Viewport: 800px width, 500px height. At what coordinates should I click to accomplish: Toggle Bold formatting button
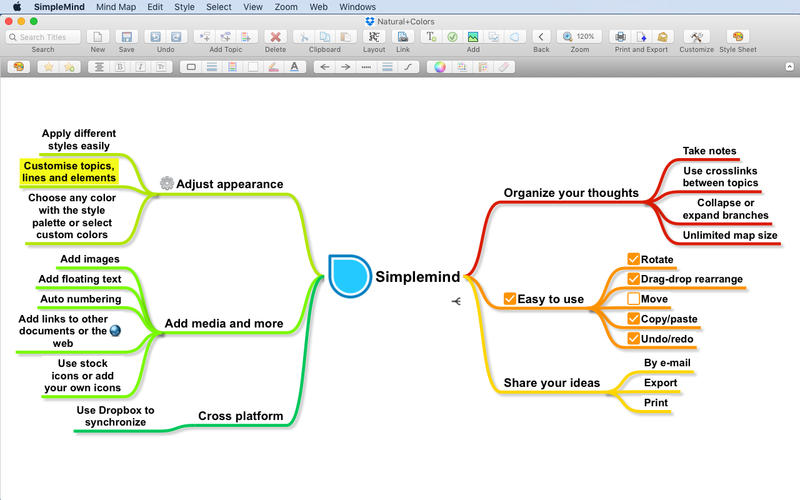[120, 67]
